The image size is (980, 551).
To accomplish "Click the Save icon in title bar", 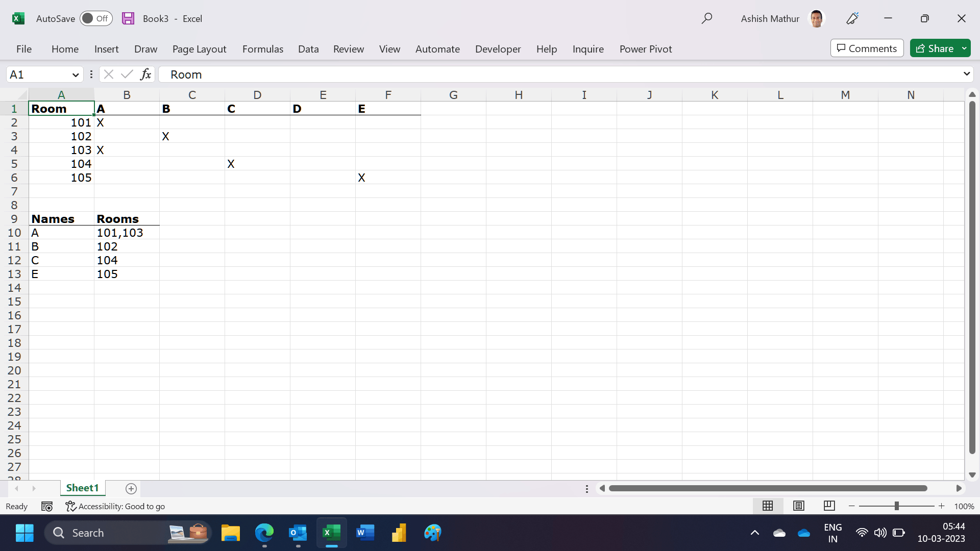I will tap(128, 18).
